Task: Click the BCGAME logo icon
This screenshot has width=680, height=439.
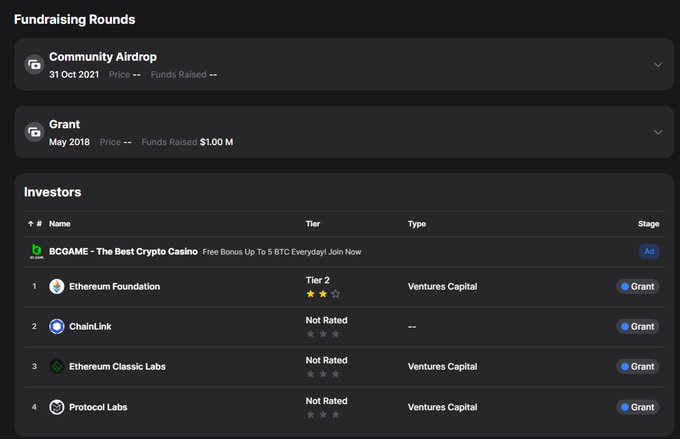Action: pos(36,252)
